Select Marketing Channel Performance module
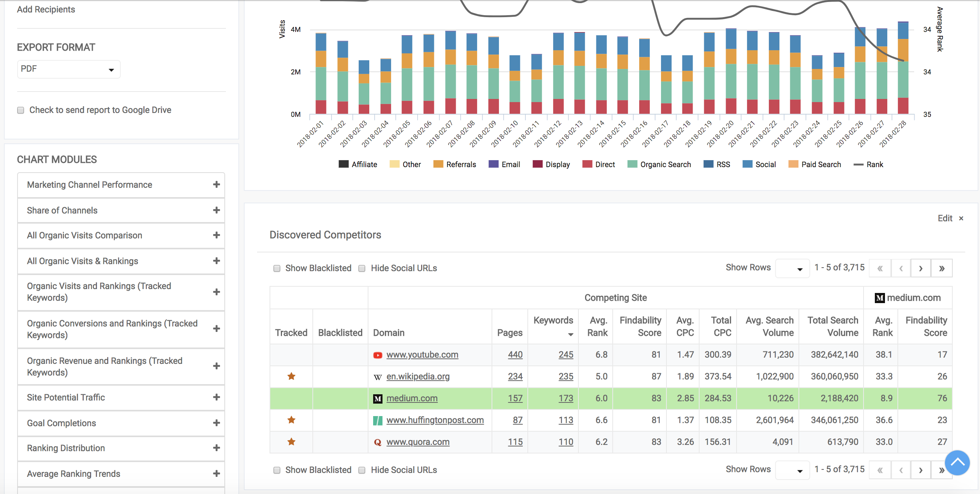980x494 pixels. (x=90, y=185)
